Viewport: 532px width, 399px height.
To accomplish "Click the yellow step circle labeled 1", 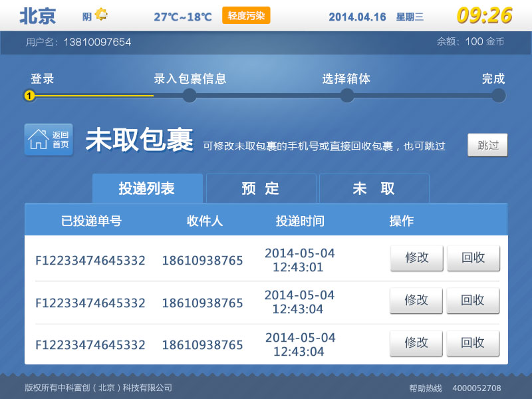I will (x=29, y=96).
